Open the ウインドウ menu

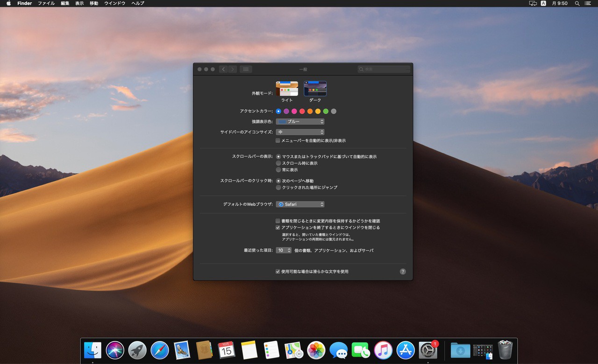click(x=114, y=3)
